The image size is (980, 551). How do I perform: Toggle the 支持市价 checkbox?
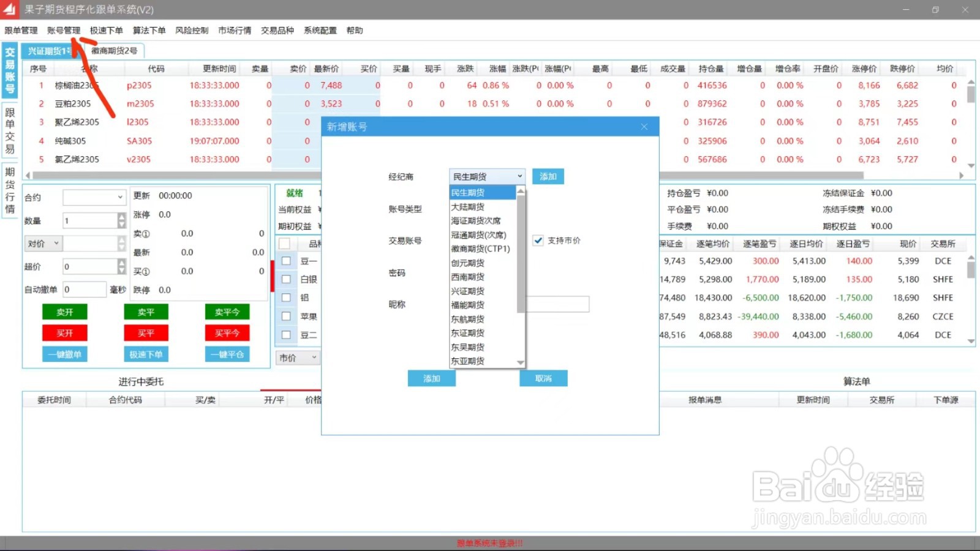[x=538, y=241]
